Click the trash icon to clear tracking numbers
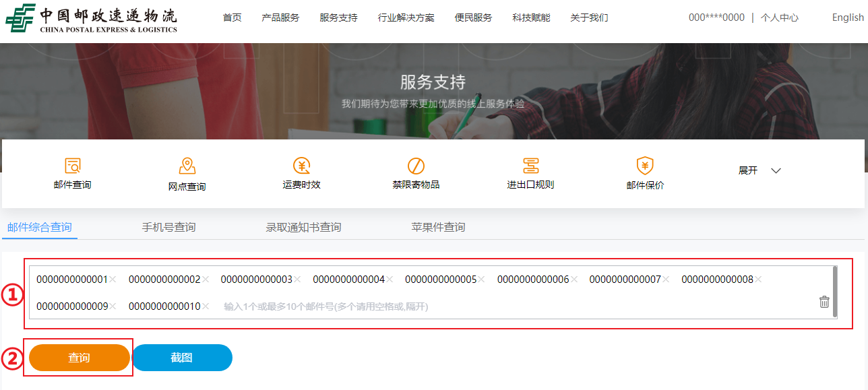Viewport: 868px width, 390px height. [824, 302]
